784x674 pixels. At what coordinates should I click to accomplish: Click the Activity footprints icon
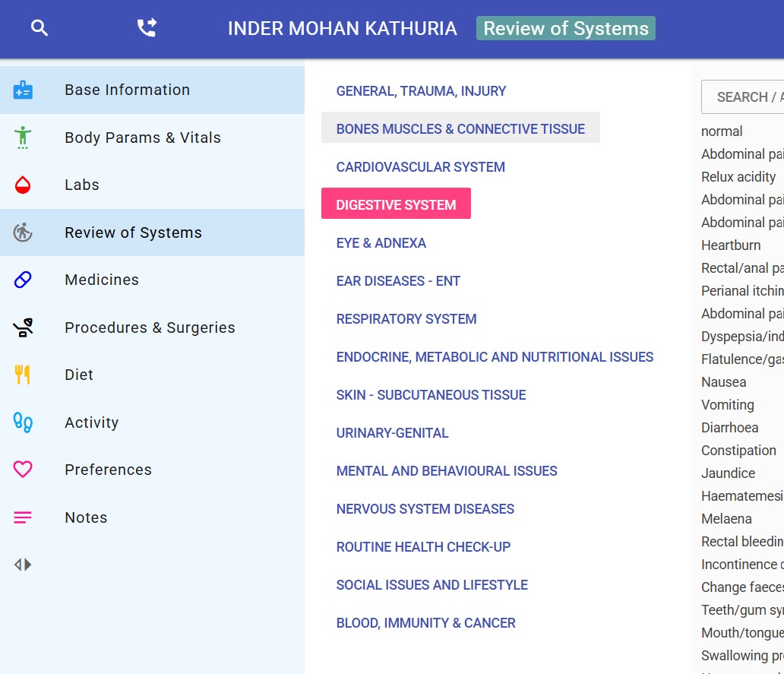pyautogui.click(x=23, y=422)
